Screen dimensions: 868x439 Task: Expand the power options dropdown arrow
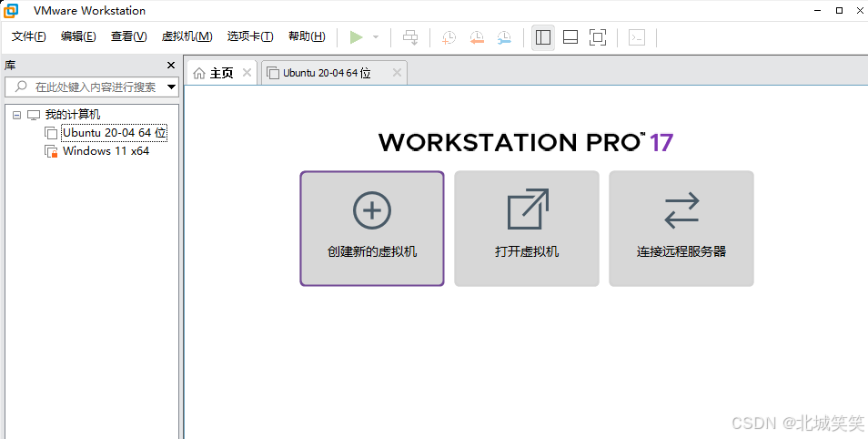pos(376,37)
